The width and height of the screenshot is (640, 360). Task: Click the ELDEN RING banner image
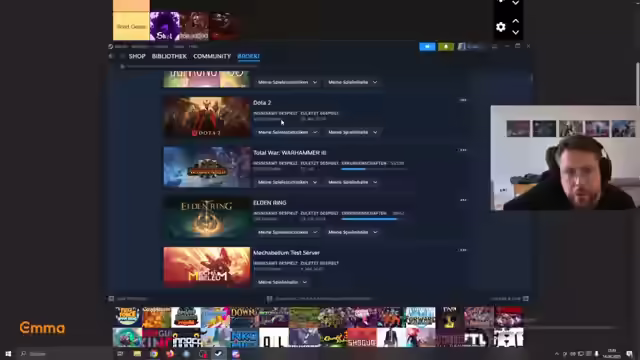tap(207, 217)
